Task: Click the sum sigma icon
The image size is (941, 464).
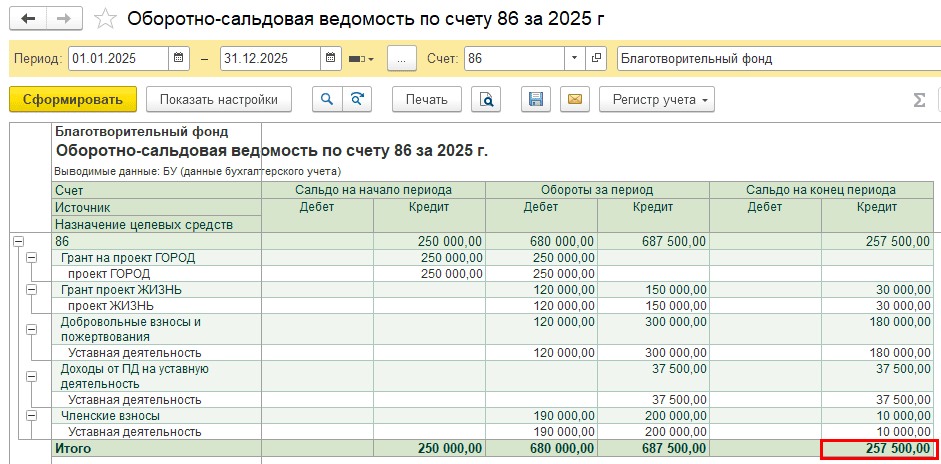Action: pyautogui.click(x=919, y=99)
